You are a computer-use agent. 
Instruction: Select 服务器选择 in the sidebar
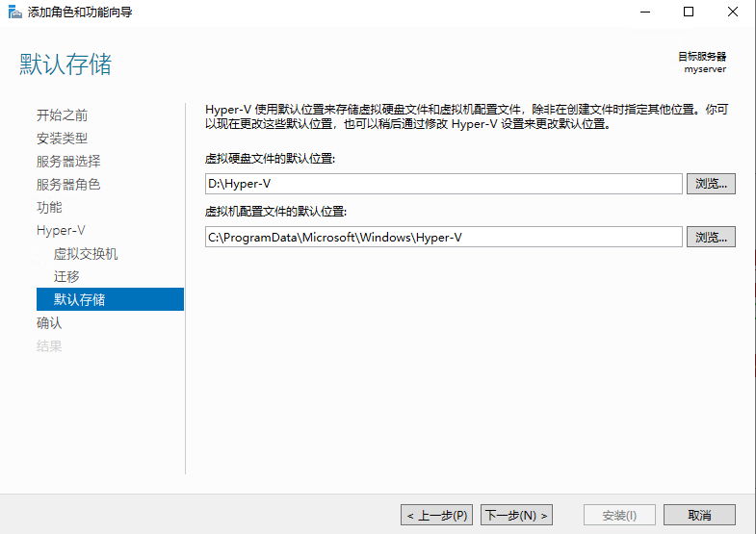(68, 162)
